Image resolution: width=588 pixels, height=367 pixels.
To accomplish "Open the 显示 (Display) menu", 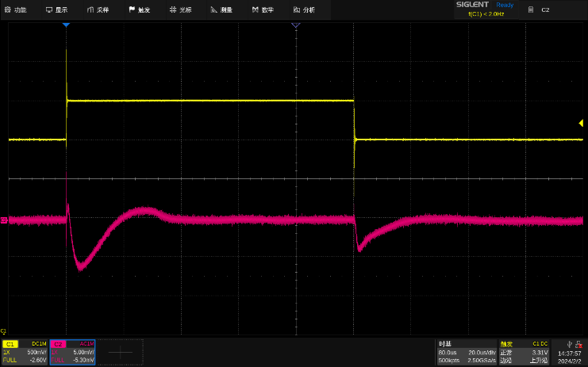I will 56,10.
